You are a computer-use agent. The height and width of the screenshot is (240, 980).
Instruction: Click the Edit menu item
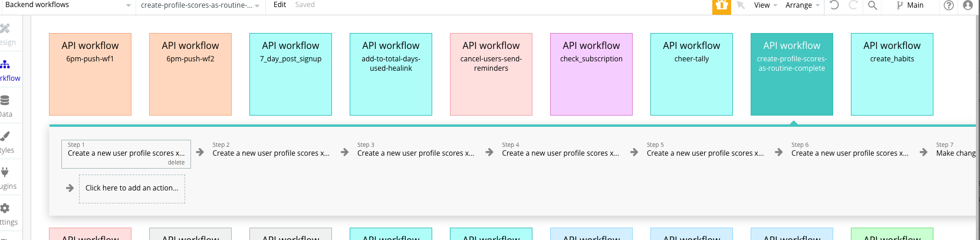coord(279,5)
